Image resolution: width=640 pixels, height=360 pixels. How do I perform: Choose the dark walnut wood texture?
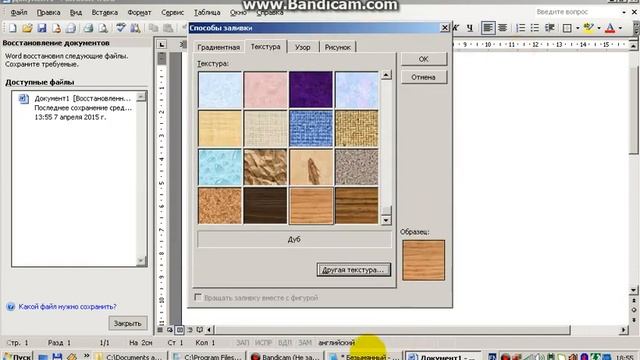265,206
